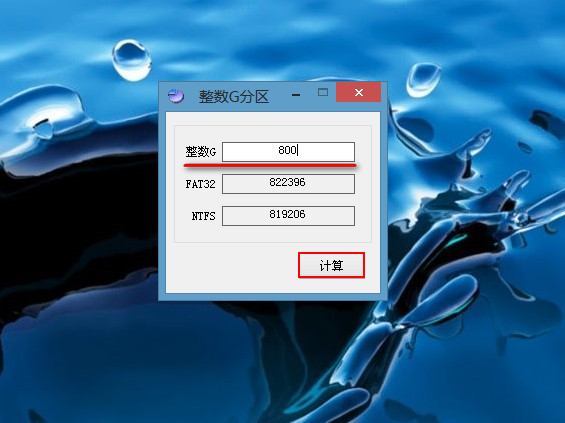The image size is (565, 423).
Task: Click the 整数G label text
Action: point(201,152)
